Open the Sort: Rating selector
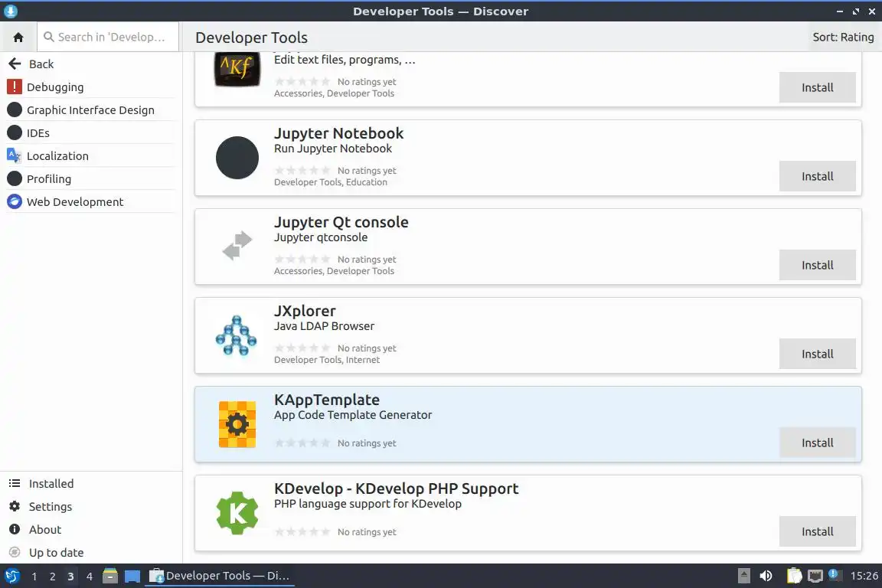Image resolution: width=882 pixels, height=588 pixels. click(843, 38)
